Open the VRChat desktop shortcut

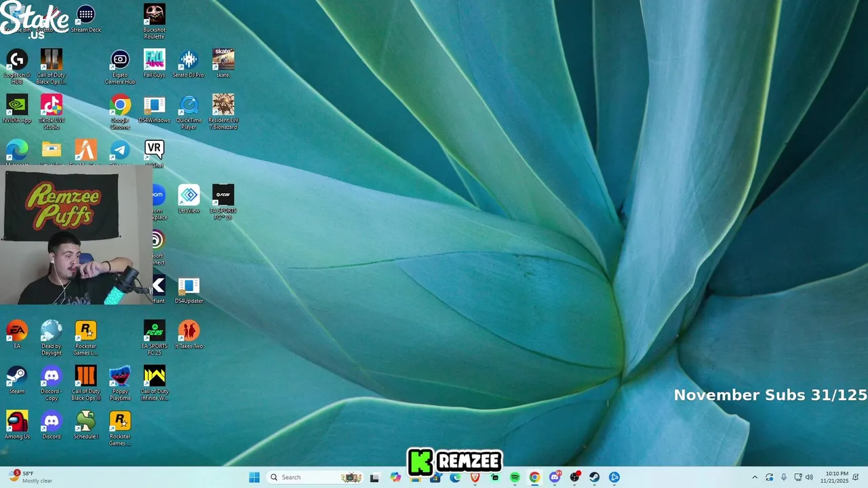pos(154,152)
